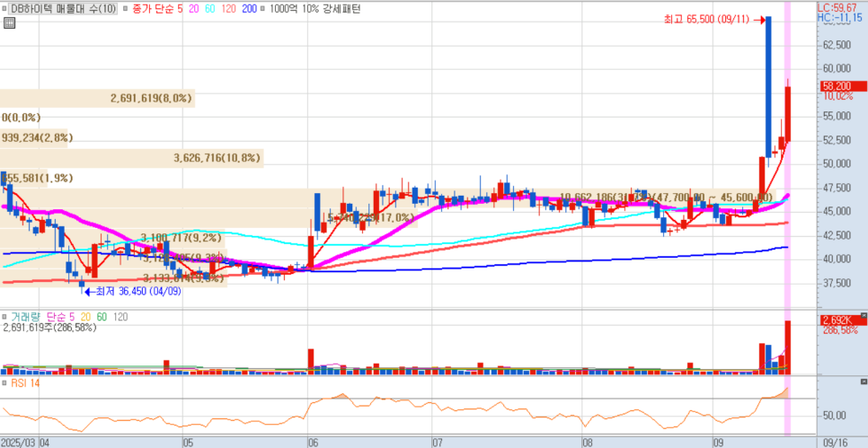The width and height of the screenshot is (868, 448).
Task: Click the 62,500 price axis label
Action: point(836,45)
